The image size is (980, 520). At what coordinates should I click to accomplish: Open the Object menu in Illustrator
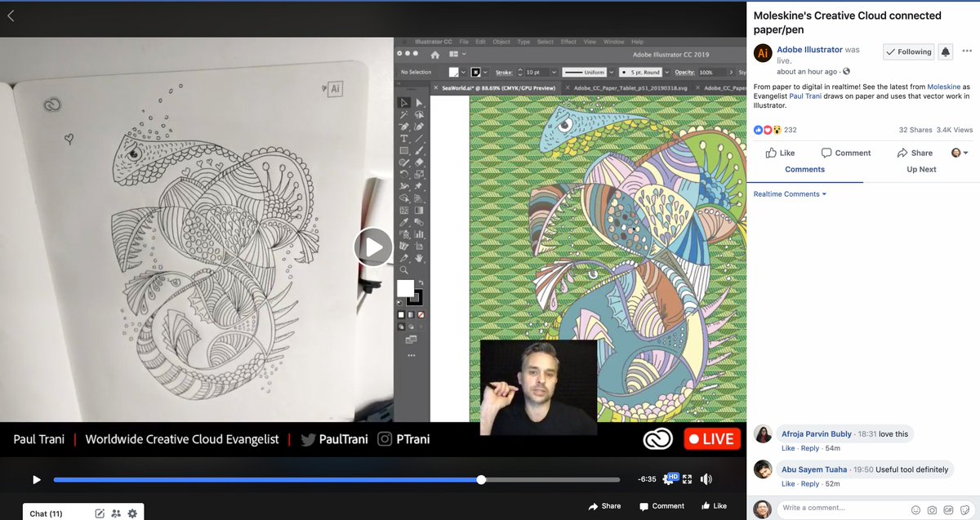click(501, 42)
